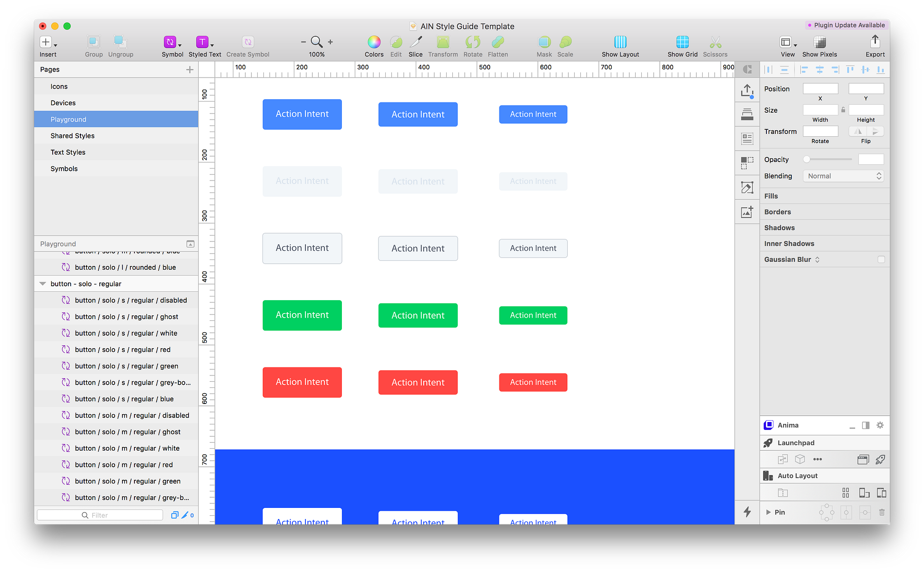Toggle Show Grid in toolbar
Image resolution: width=924 pixels, height=573 pixels.
coord(682,42)
